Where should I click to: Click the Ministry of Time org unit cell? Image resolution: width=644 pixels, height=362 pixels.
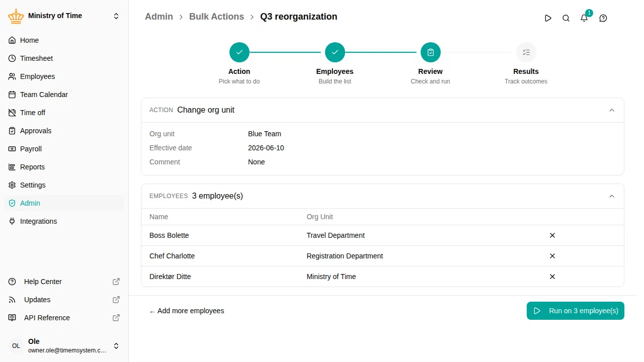pyautogui.click(x=331, y=277)
